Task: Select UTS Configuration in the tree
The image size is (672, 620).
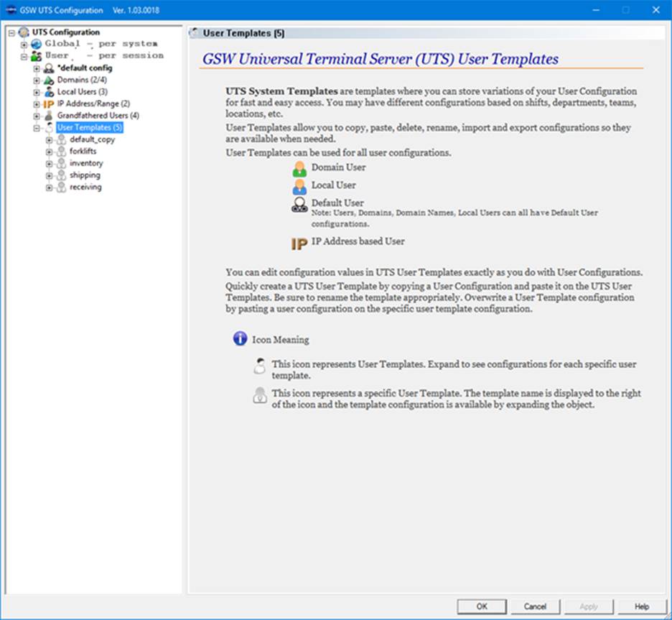Action: [66, 32]
